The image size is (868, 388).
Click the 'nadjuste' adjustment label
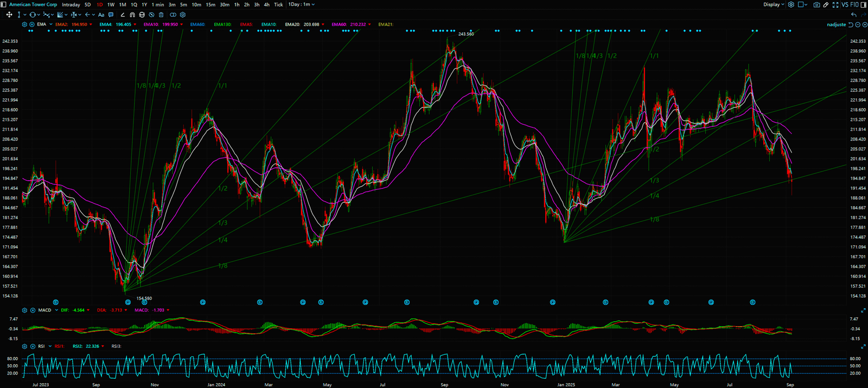(836, 24)
